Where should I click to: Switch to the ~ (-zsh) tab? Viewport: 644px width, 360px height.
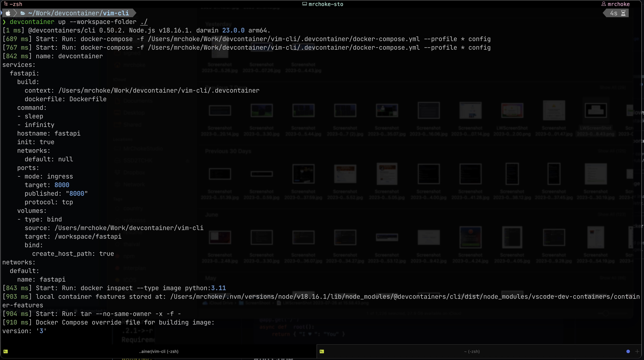click(x=472, y=351)
